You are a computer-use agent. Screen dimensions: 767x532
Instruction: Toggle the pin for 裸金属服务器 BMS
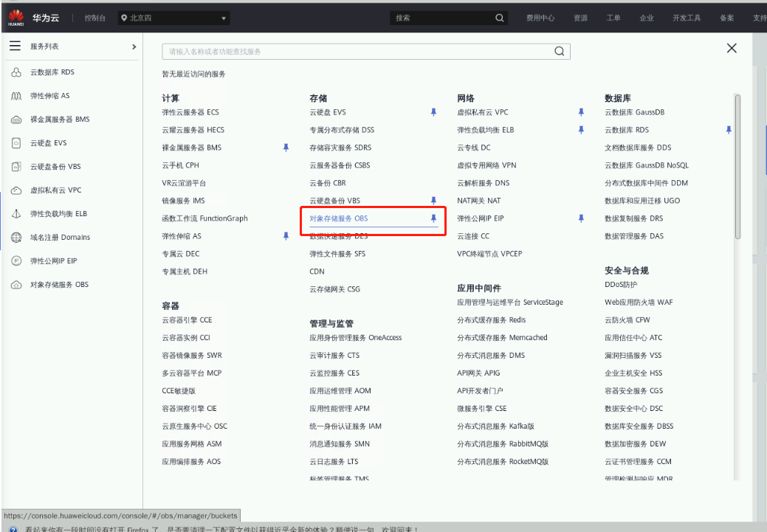click(286, 147)
